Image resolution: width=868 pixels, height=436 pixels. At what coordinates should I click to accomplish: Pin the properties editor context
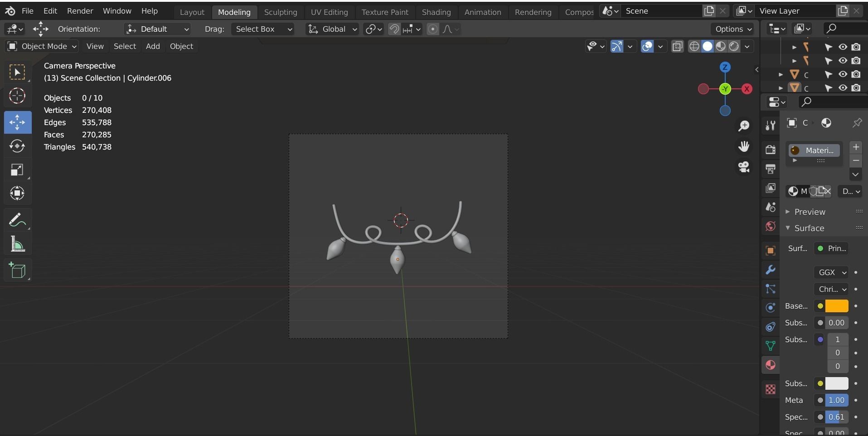tap(857, 123)
